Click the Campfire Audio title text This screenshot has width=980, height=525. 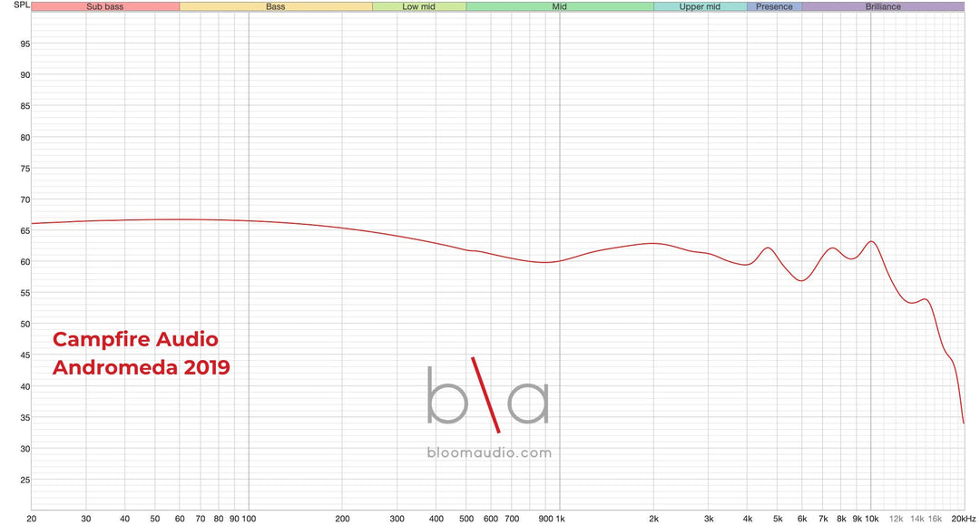(x=135, y=339)
